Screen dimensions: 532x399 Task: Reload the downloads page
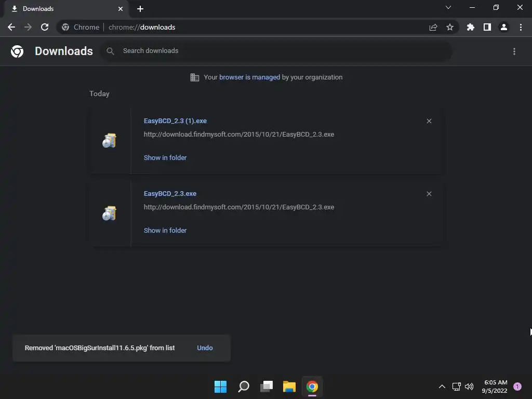pyautogui.click(x=45, y=27)
